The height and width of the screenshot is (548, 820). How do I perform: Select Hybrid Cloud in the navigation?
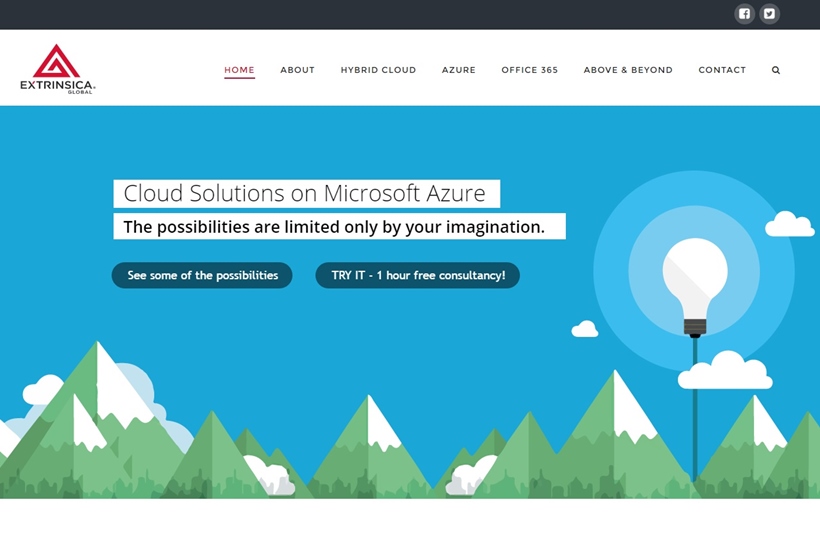(x=378, y=70)
